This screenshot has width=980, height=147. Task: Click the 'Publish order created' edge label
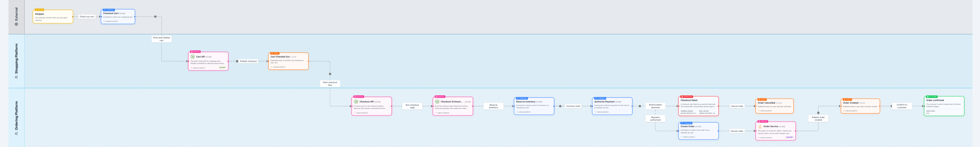click(818, 119)
